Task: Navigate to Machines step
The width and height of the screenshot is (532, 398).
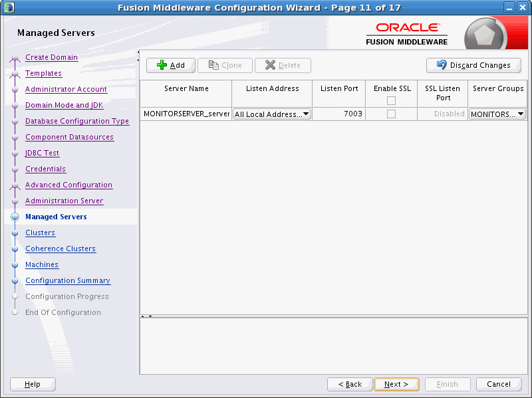Action: (42, 264)
